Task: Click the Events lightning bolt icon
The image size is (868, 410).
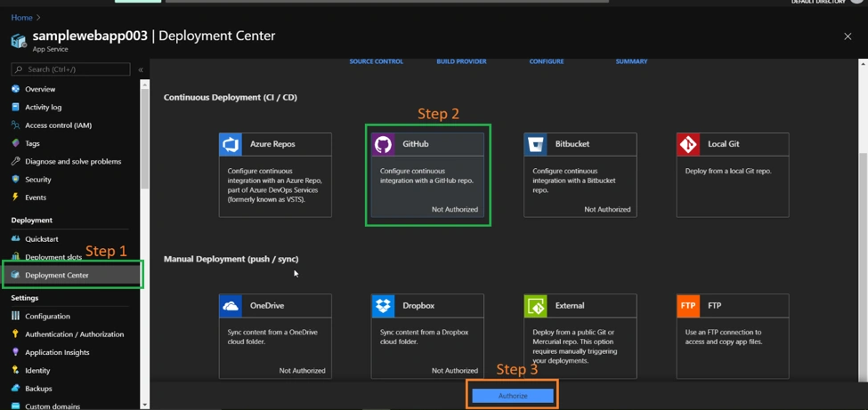Action: tap(15, 197)
